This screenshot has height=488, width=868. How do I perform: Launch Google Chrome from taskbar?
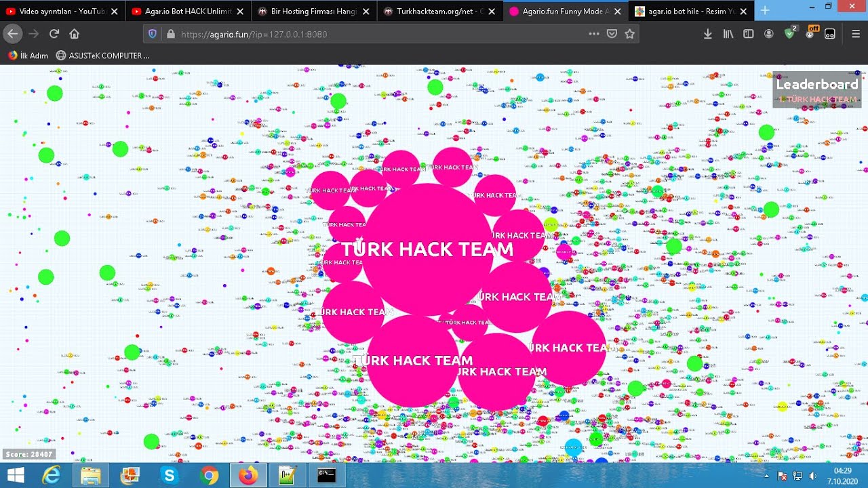click(209, 475)
